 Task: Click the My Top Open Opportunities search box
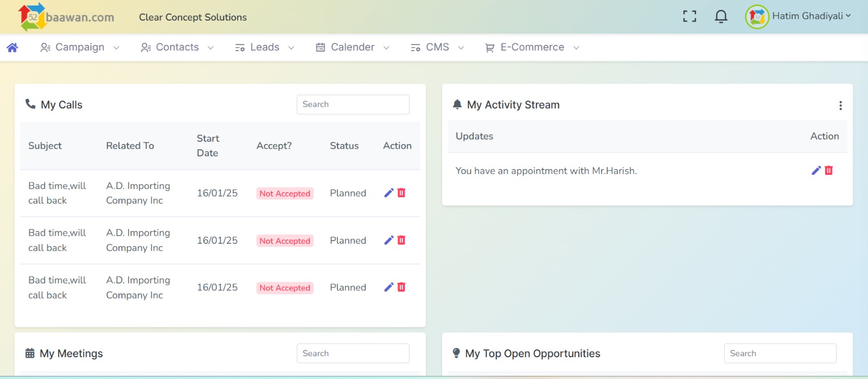780,353
